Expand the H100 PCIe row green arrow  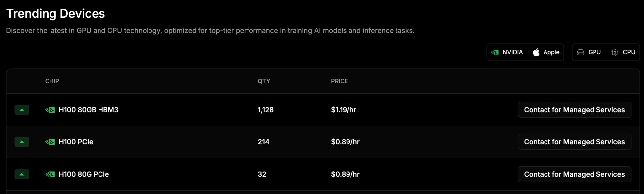[x=22, y=142]
